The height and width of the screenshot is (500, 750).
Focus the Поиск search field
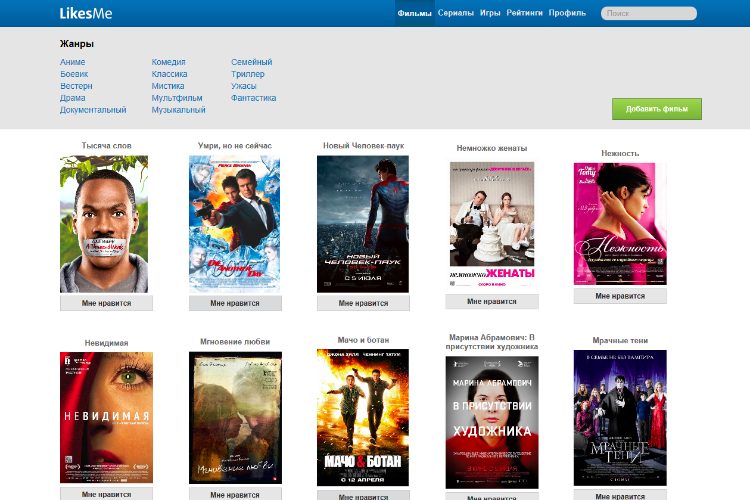(x=648, y=13)
